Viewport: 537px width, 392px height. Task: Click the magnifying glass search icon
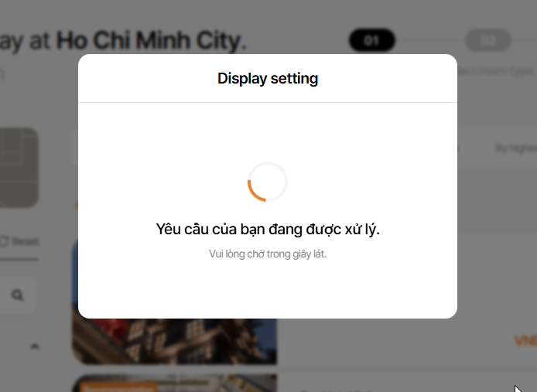pos(18,295)
